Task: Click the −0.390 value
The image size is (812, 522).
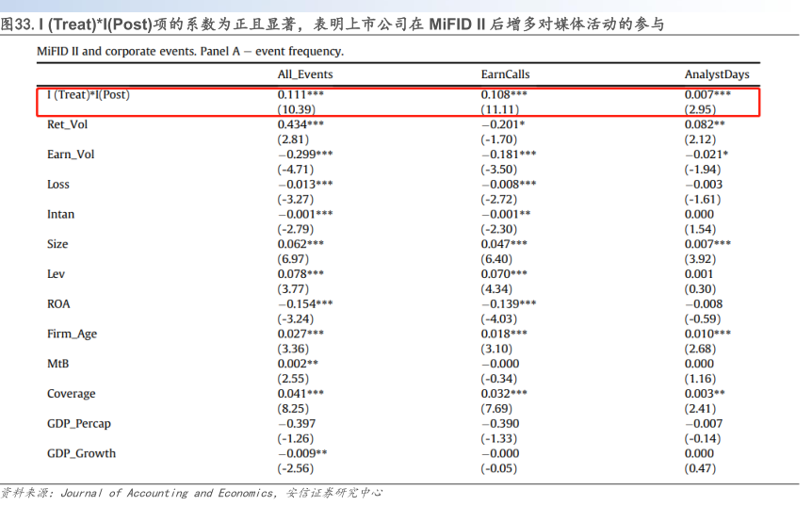Action: tap(500, 424)
